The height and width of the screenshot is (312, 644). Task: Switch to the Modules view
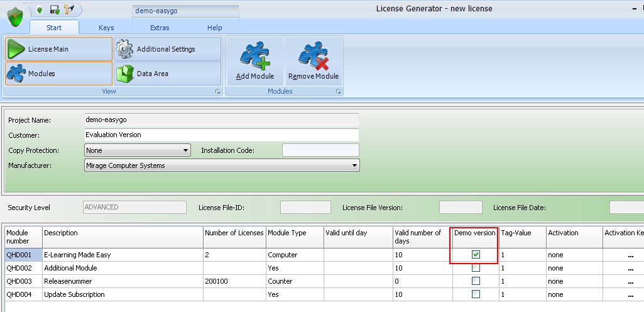[58, 74]
